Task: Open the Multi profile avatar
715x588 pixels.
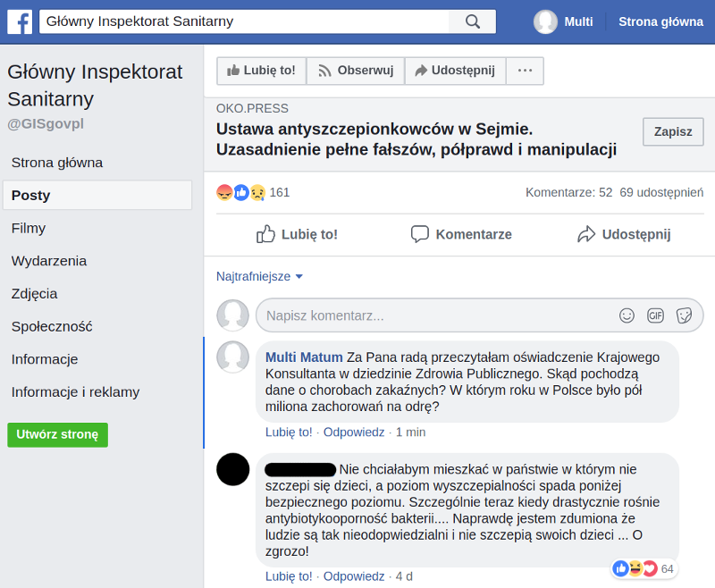Action: pos(545,21)
